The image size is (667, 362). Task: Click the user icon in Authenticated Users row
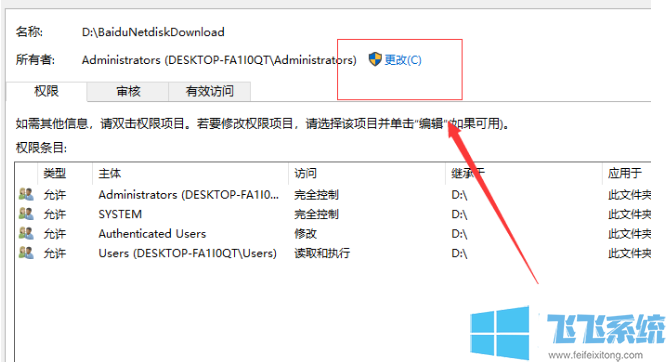[x=26, y=234]
